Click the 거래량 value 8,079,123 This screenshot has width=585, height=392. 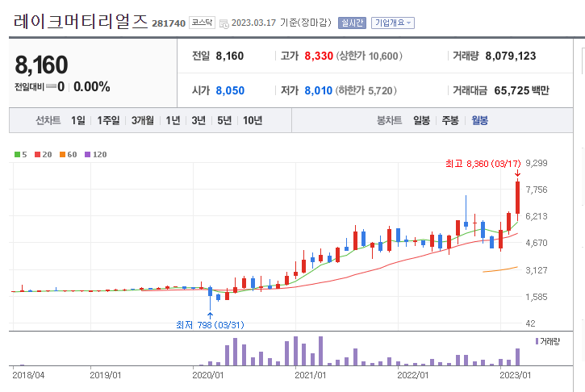[511, 56]
